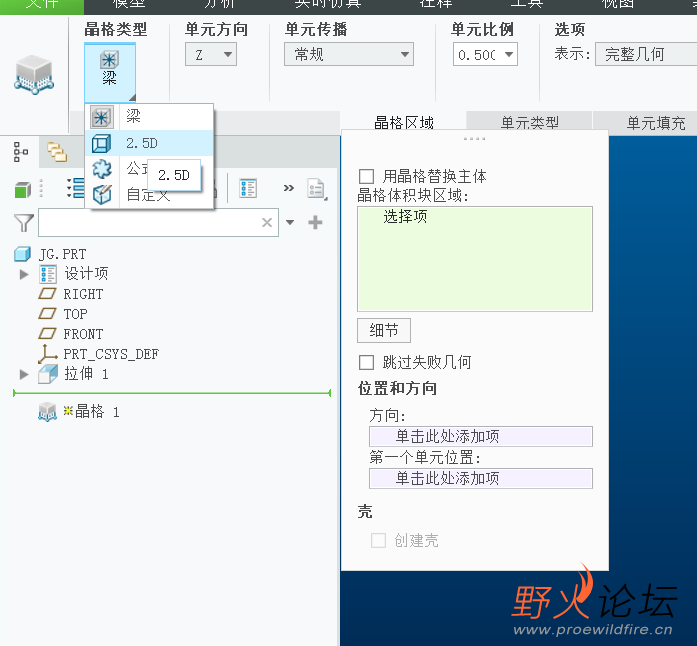Clear the tree search with X
Screen dimensions: 697x646
pyautogui.click(x=267, y=222)
